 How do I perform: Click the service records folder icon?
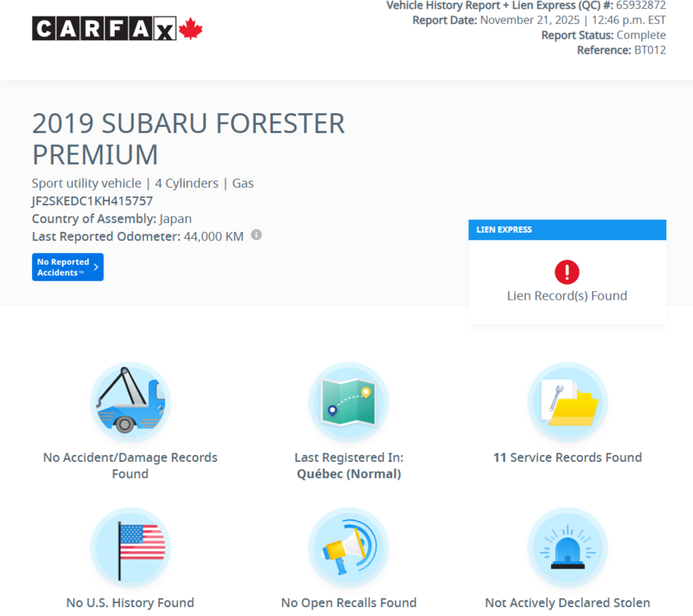click(x=567, y=401)
